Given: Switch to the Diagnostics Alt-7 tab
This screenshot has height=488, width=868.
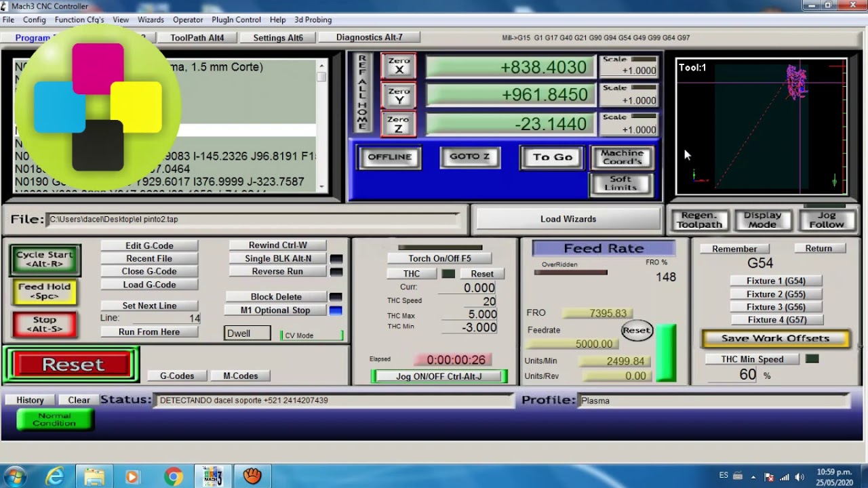Looking at the screenshot, I should pos(369,37).
